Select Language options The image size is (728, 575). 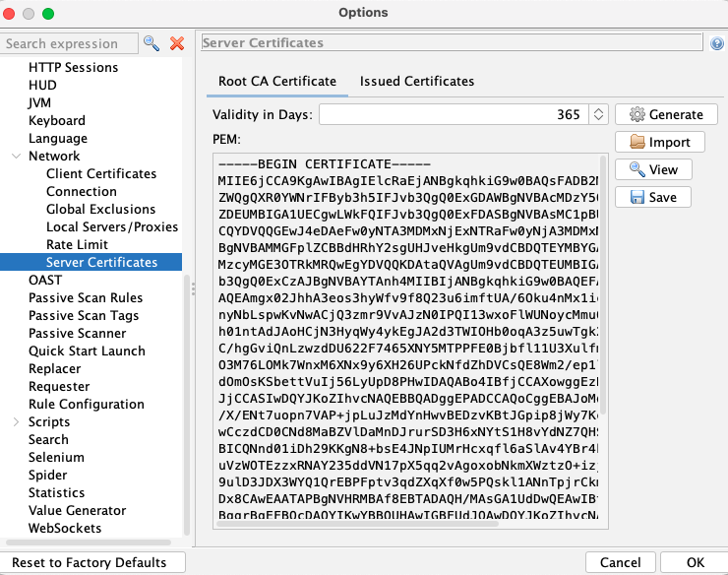pos(58,138)
